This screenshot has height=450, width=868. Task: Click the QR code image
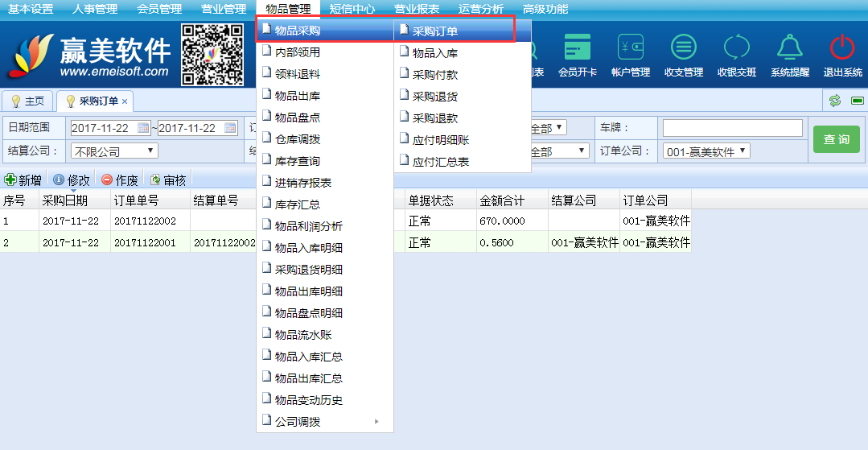click(x=212, y=54)
